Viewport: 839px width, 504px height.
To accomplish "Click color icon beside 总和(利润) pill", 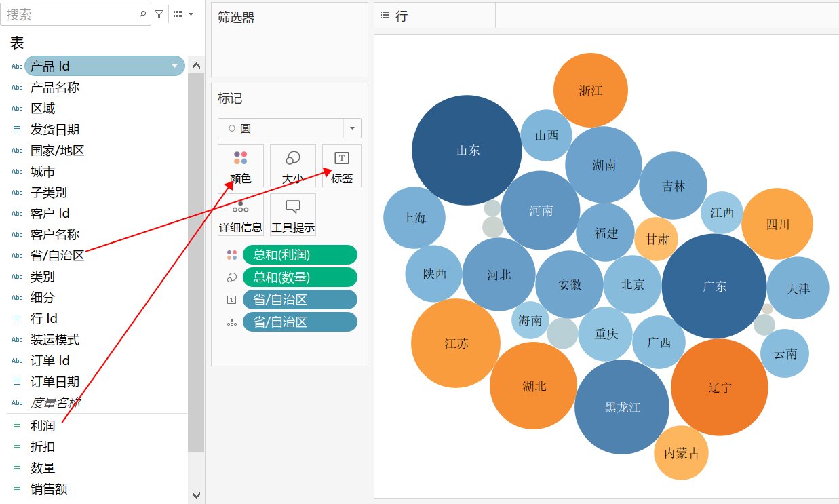I will pyautogui.click(x=232, y=255).
